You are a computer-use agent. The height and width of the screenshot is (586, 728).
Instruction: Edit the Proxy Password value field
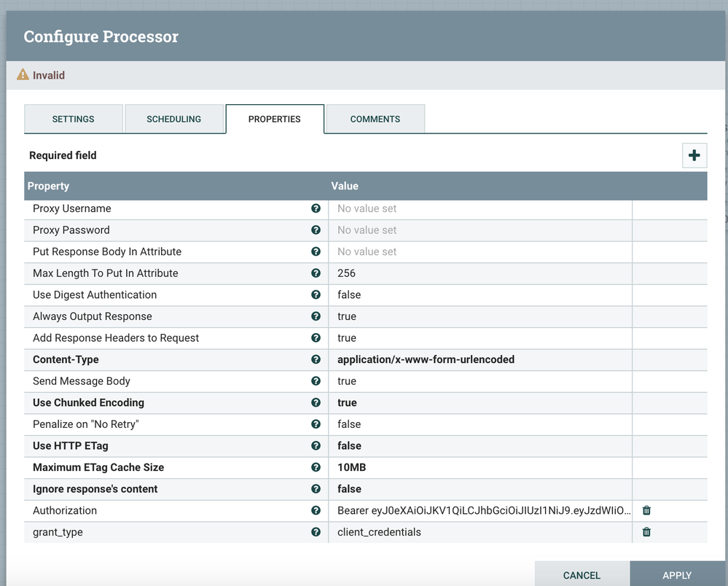click(x=480, y=230)
